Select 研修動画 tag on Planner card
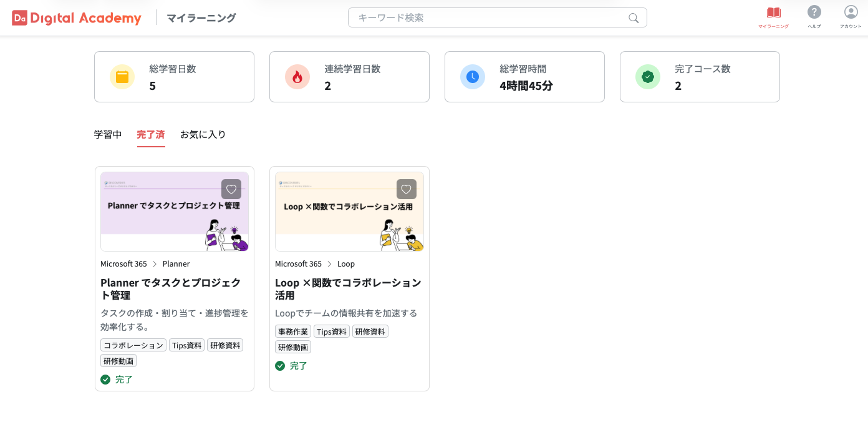The image size is (868, 427). tap(118, 361)
